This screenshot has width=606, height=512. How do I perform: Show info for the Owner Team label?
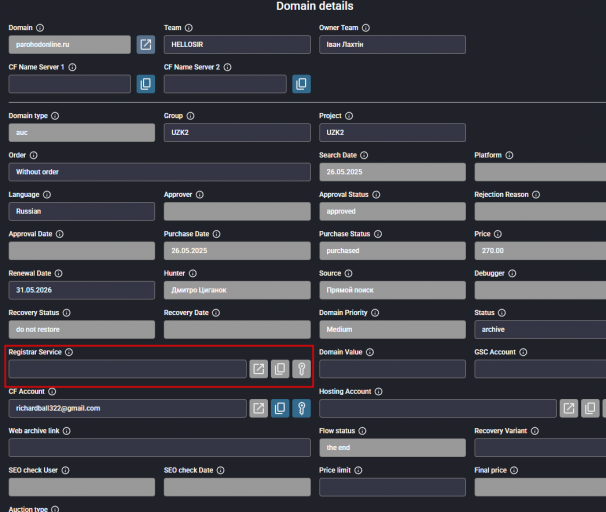[366, 28]
